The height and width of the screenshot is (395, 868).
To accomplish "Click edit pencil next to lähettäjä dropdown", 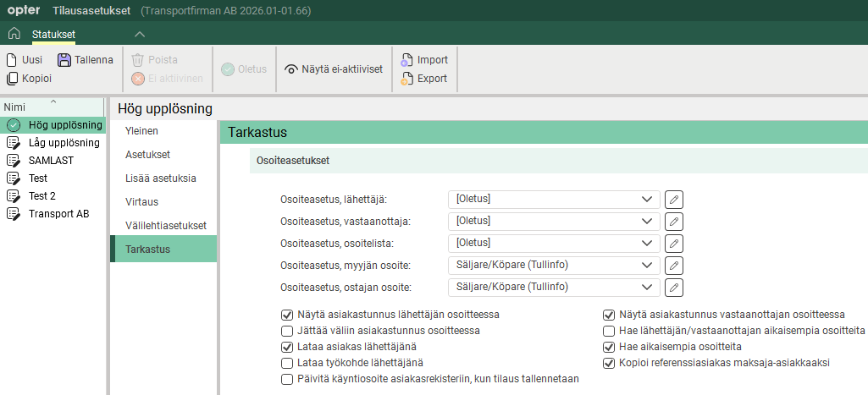I will click(x=673, y=199).
